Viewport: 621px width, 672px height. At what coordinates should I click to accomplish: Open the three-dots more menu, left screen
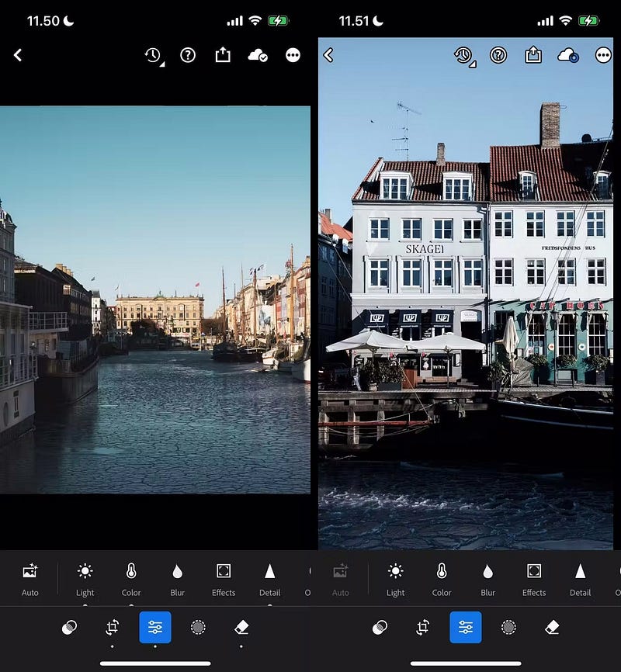coord(293,55)
